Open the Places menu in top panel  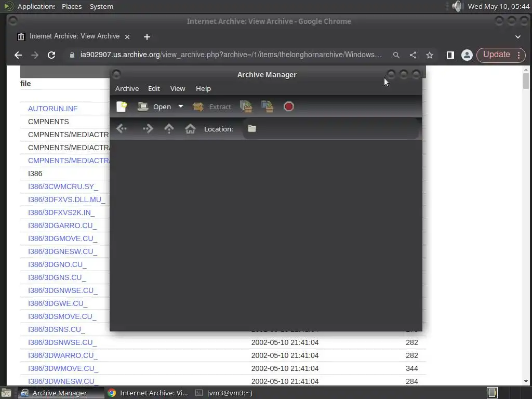pos(72,6)
